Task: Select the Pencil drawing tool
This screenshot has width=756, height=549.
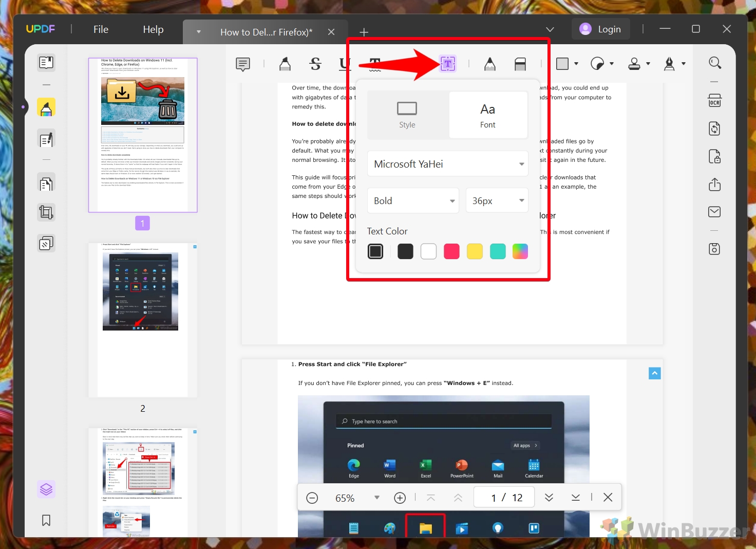Action: coord(490,64)
